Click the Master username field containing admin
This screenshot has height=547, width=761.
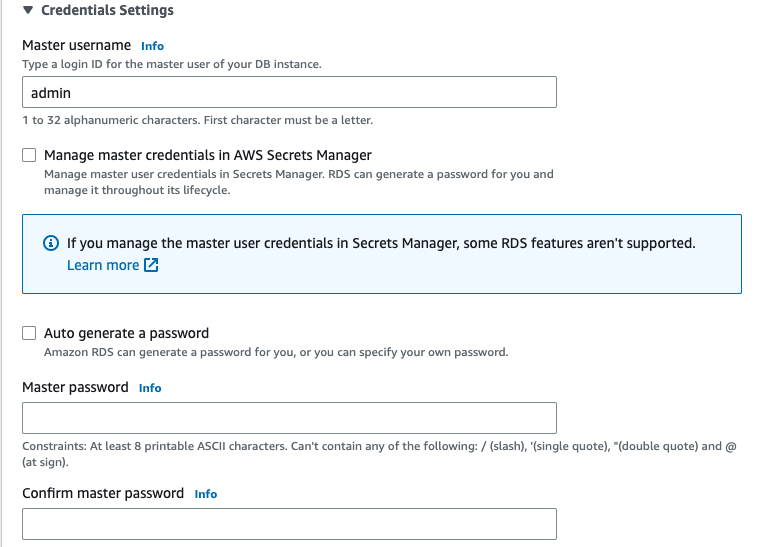pyautogui.click(x=289, y=92)
